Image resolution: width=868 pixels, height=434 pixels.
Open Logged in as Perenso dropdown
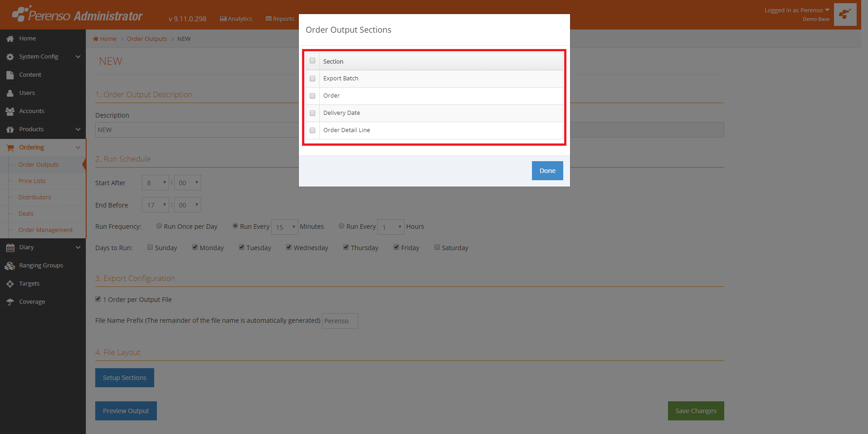(797, 10)
